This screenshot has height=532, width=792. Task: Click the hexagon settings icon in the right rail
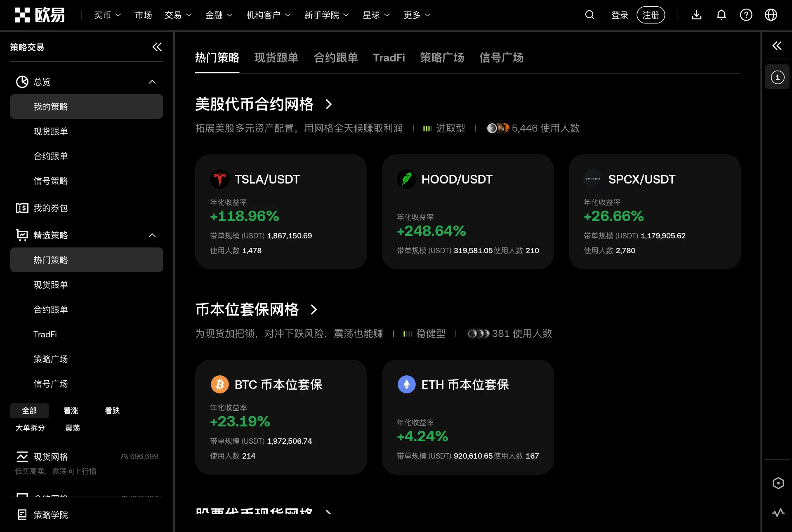[778, 483]
